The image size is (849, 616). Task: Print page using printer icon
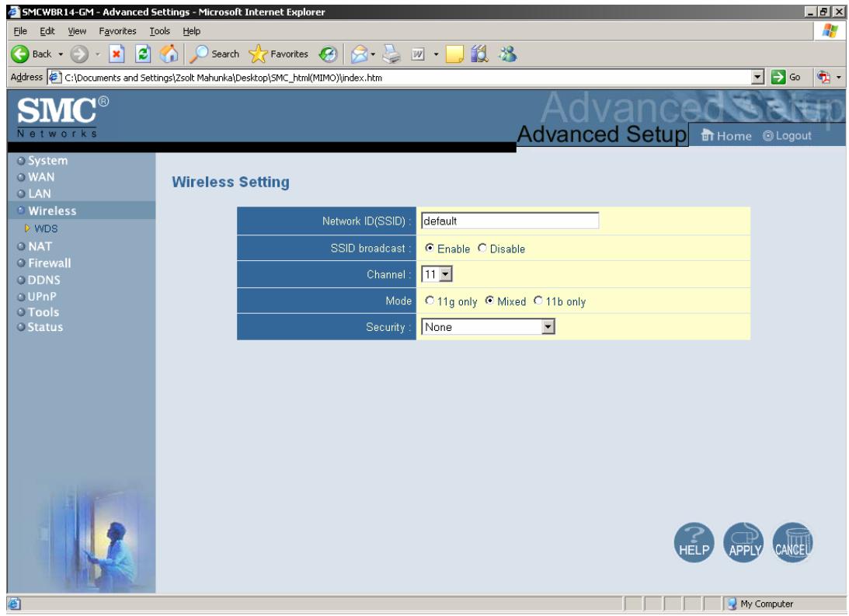(391, 54)
